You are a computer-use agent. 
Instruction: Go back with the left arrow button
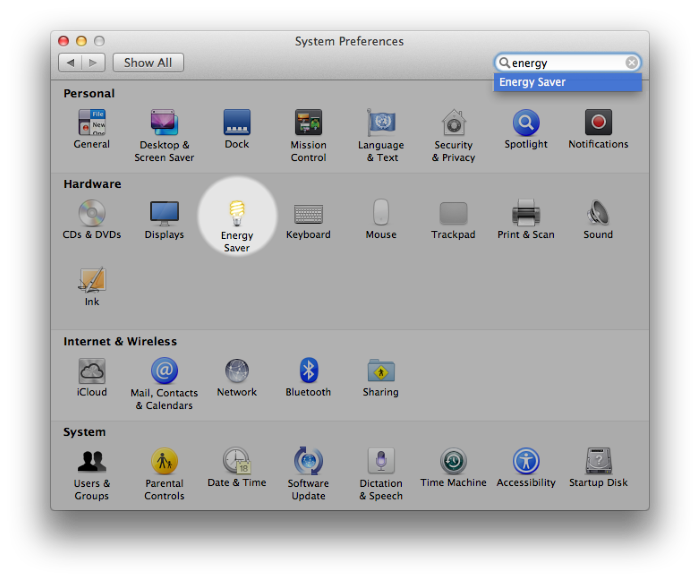point(70,62)
